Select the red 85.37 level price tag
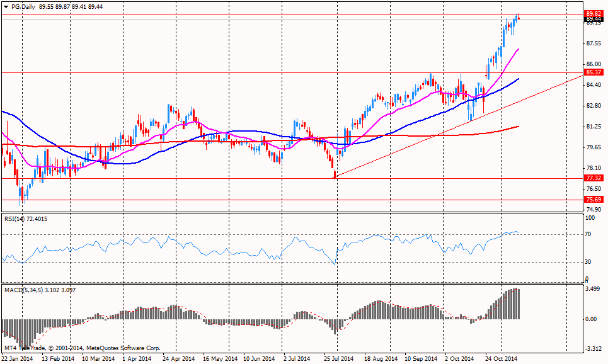The image size is (608, 364). tap(592, 72)
